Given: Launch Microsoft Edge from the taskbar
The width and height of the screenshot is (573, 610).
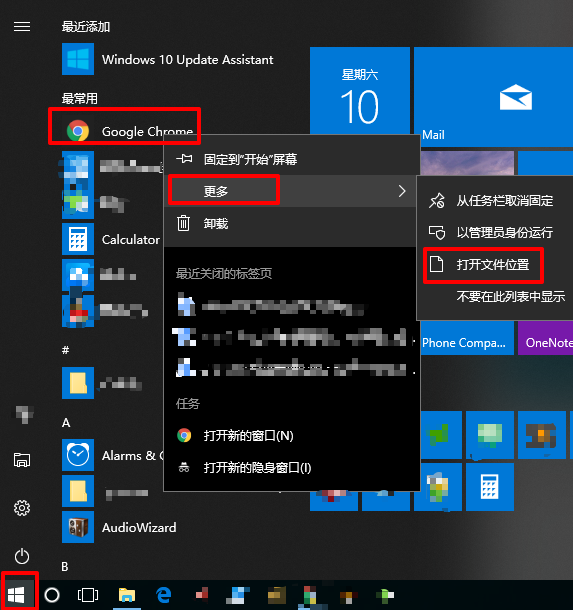Looking at the screenshot, I should pyautogui.click(x=163, y=595).
